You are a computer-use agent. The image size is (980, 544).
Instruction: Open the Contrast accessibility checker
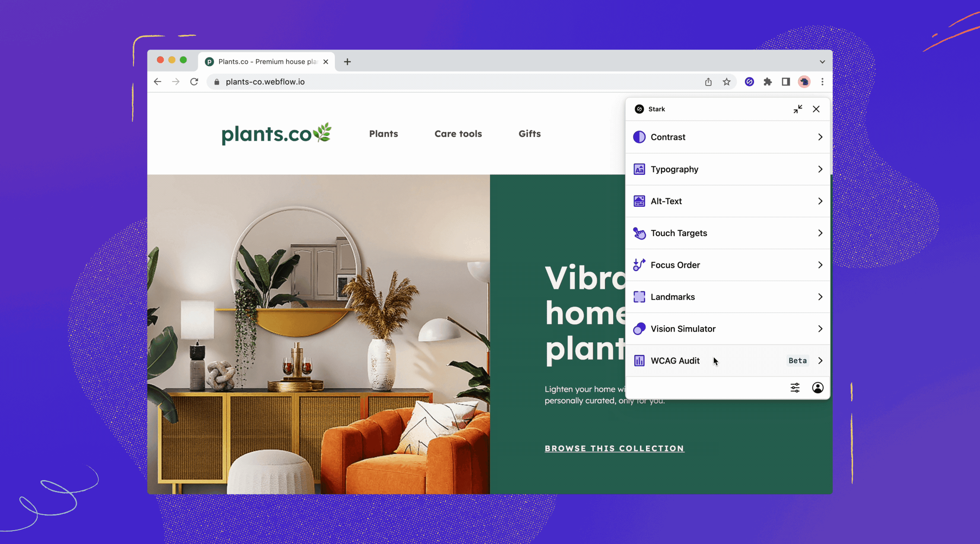pos(728,137)
